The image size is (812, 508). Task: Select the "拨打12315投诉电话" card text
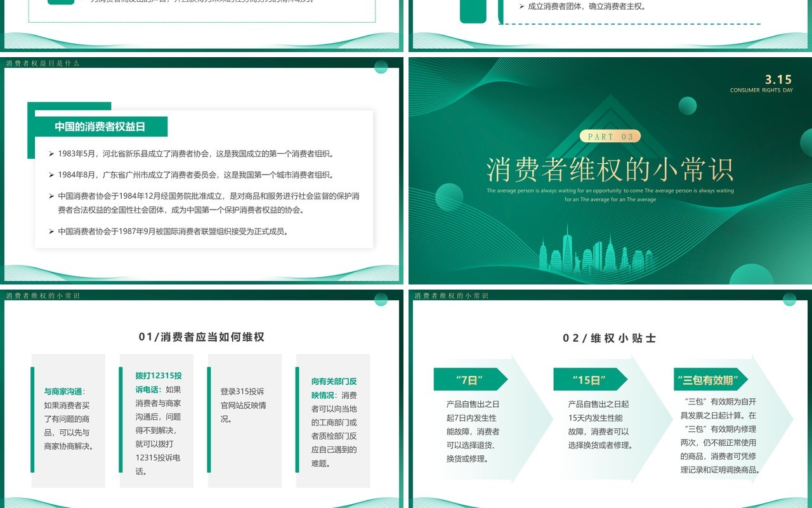click(x=159, y=424)
